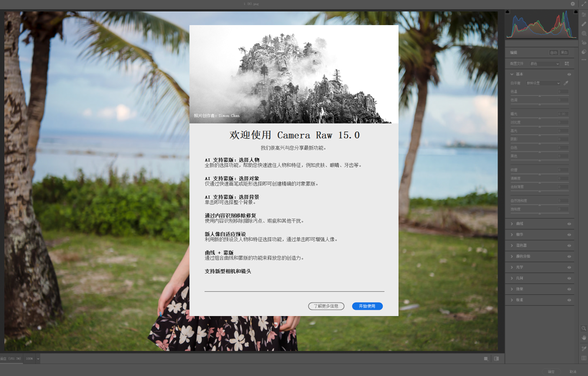Toggle visibility of 基本 panel edits
This screenshot has width=588, height=376.
pyautogui.click(x=569, y=74)
